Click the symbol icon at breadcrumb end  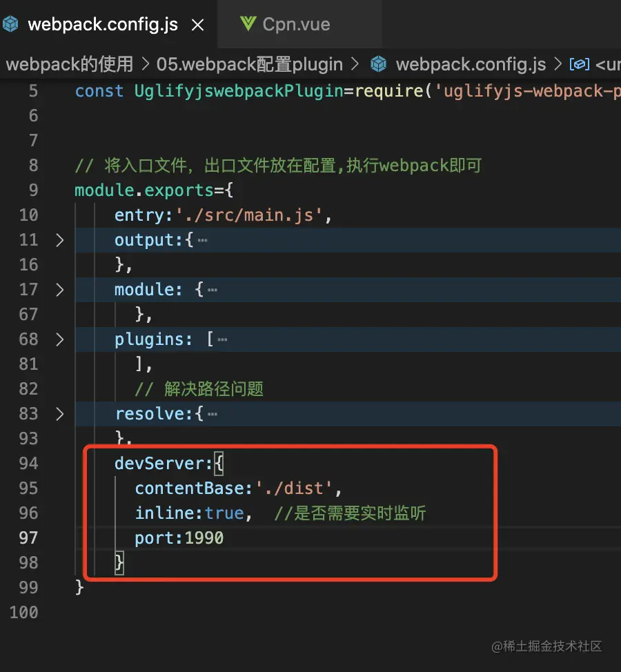click(x=580, y=64)
